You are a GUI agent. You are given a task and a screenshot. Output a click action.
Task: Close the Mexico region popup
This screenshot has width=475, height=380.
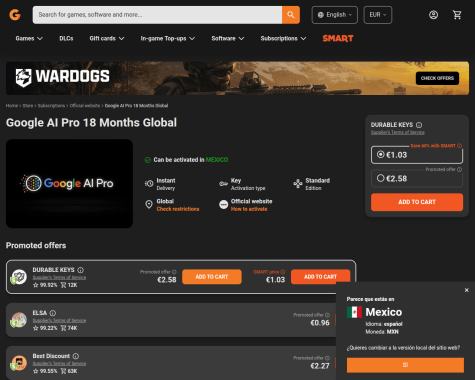tap(467, 290)
